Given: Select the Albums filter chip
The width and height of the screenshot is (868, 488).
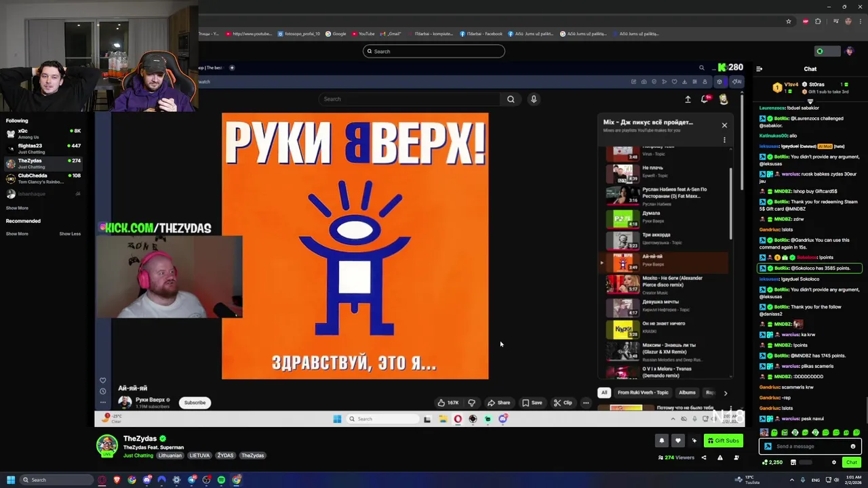Looking at the screenshot, I should click(687, 392).
